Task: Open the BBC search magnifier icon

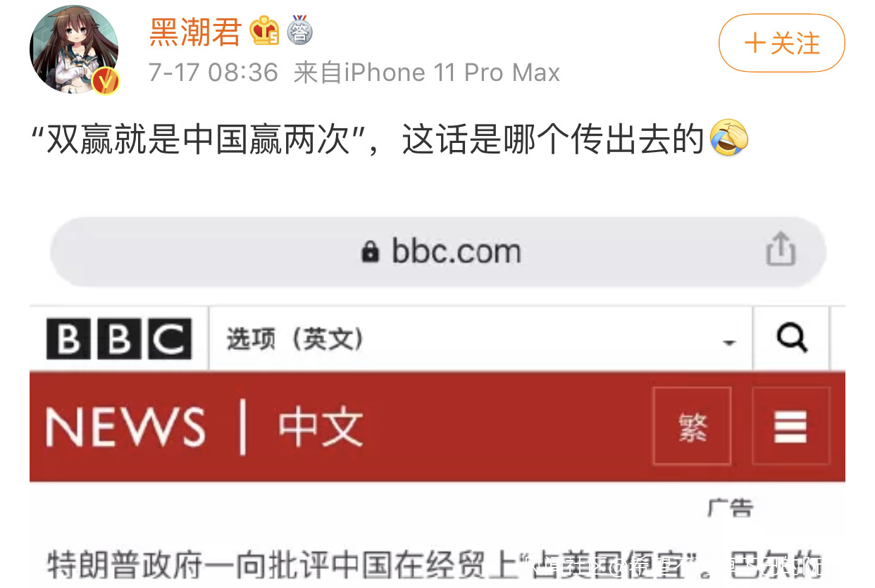Action: [791, 339]
